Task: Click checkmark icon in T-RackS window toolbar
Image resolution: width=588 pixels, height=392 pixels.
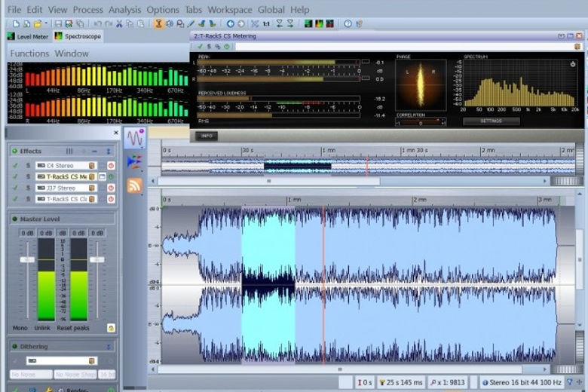Action: [x=201, y=47]
